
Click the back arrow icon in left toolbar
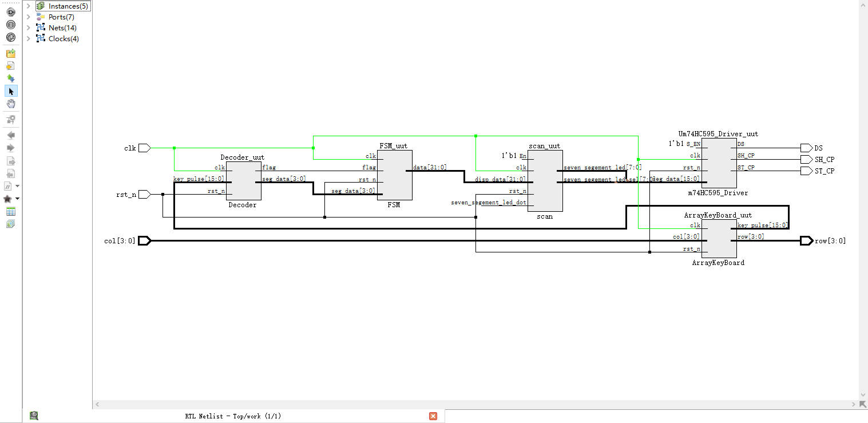pos(10,136)
